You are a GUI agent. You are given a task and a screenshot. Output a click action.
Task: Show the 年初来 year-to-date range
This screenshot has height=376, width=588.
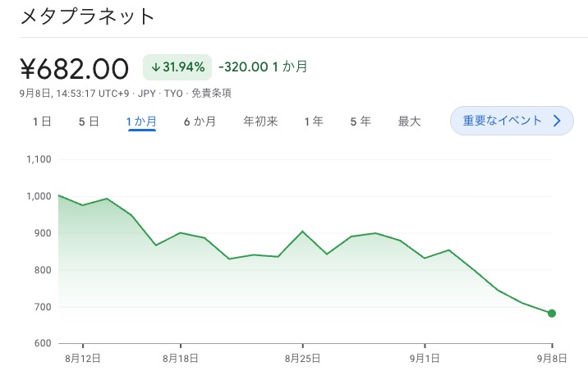[x=260, y=122]
